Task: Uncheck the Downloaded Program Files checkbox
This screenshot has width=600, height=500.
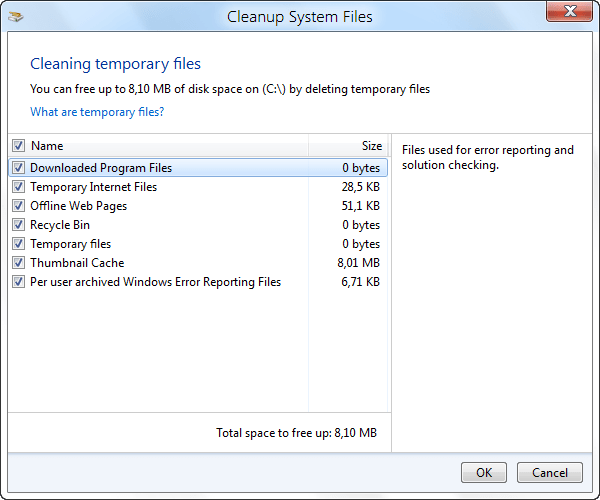Action: [18, 168]
